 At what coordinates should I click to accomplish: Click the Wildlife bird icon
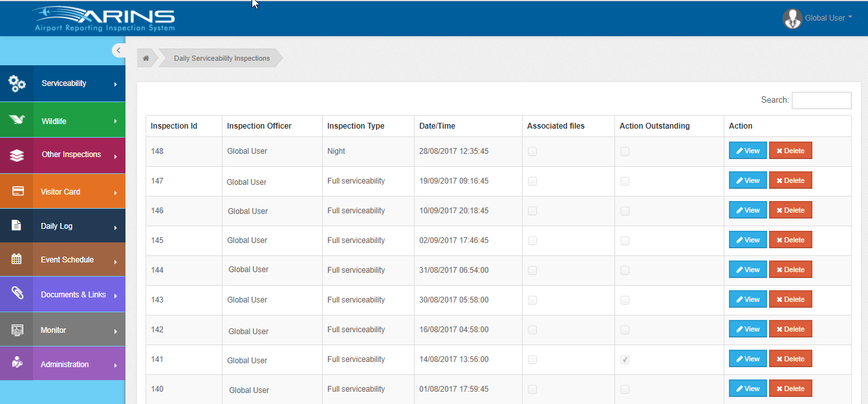point(17,120)
